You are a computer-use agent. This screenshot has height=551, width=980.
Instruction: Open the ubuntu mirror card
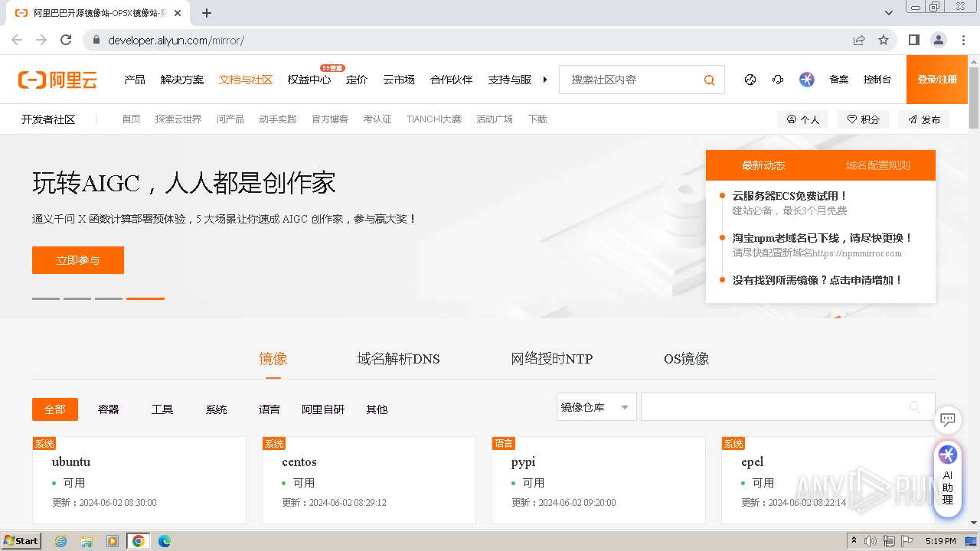click(139, 480)
